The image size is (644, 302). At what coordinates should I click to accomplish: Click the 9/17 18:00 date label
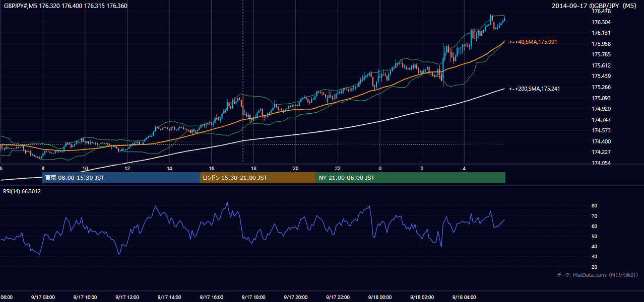[x=253, y=297]
